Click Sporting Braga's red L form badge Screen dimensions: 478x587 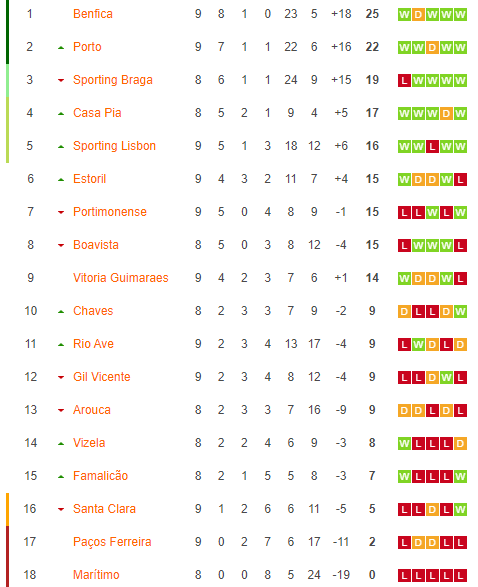click(x=404, y=80)
